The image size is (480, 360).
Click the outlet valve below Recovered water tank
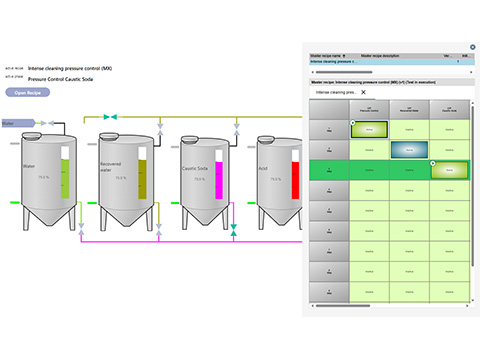(x=159, y=229)
